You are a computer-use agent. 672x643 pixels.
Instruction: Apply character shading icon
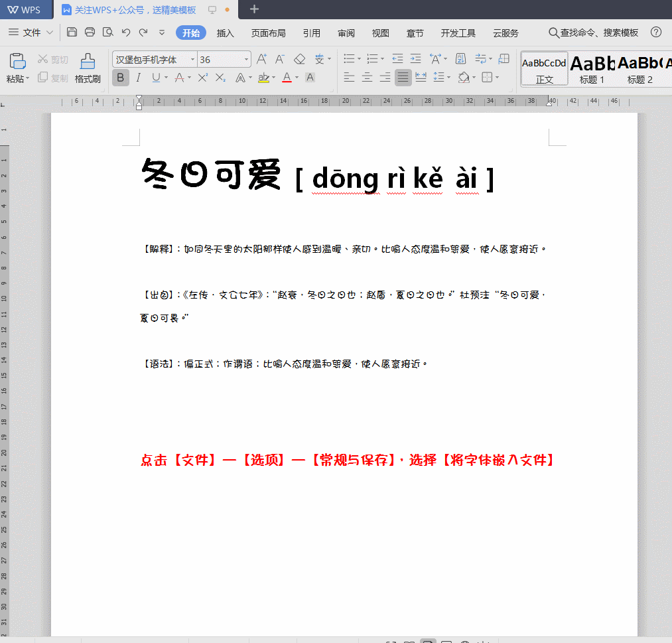tap(310, 78)
